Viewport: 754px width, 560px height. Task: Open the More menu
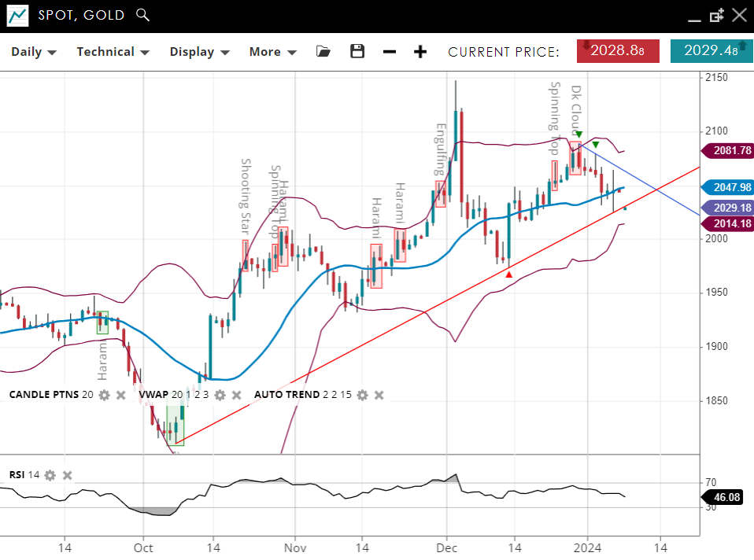(x=272, y=52)
